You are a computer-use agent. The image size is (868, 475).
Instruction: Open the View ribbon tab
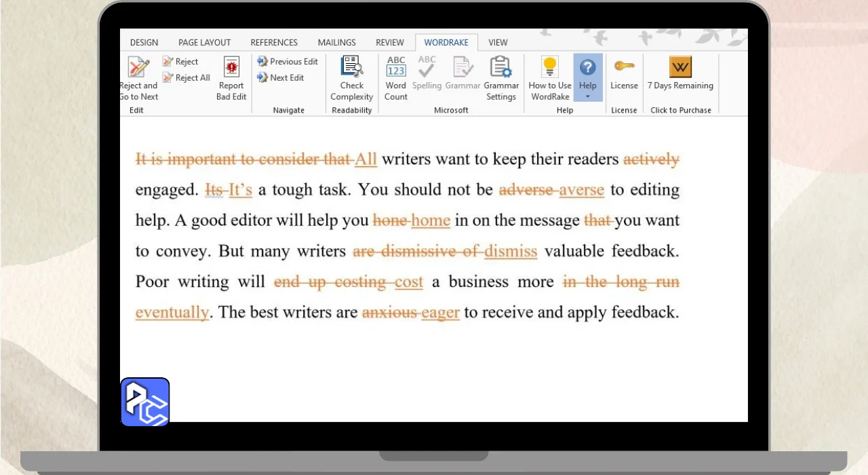498,43
